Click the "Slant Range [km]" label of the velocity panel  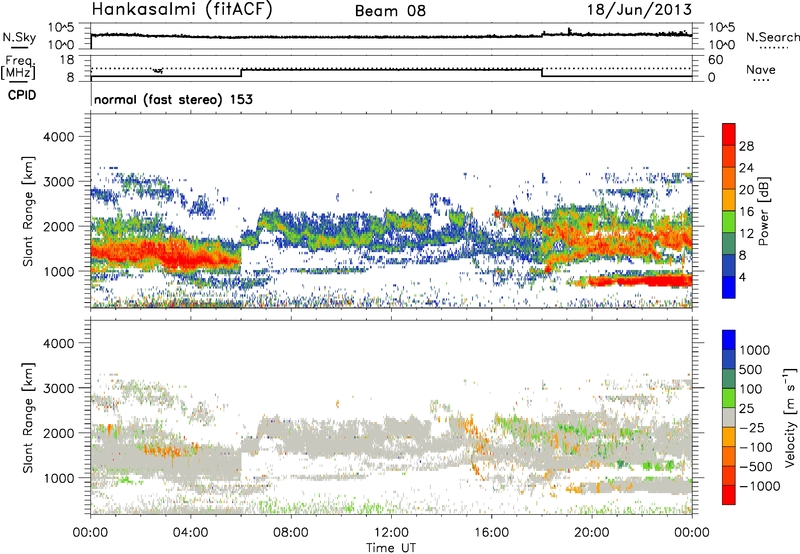[28, 417]
